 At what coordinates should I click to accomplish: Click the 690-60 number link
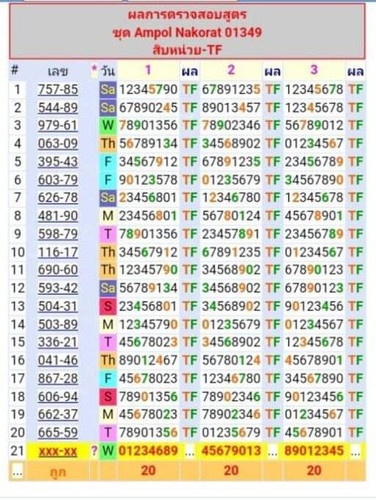pyautogui.click(x=58, y=270)
